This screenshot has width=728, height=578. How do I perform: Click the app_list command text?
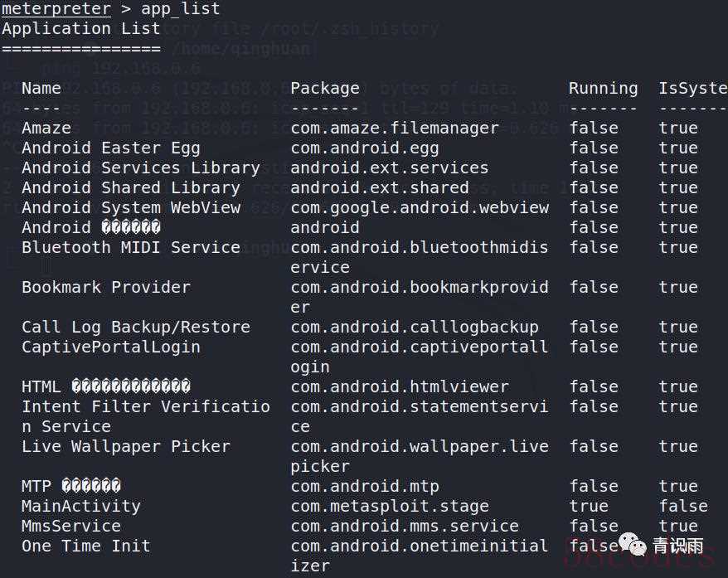180,9
